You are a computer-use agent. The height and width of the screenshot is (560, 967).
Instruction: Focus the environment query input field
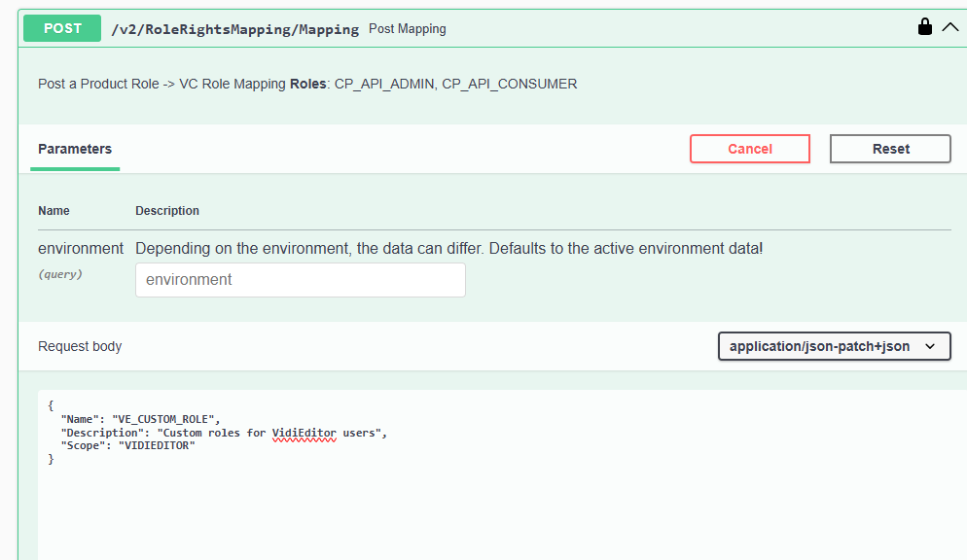pos(300,280)
